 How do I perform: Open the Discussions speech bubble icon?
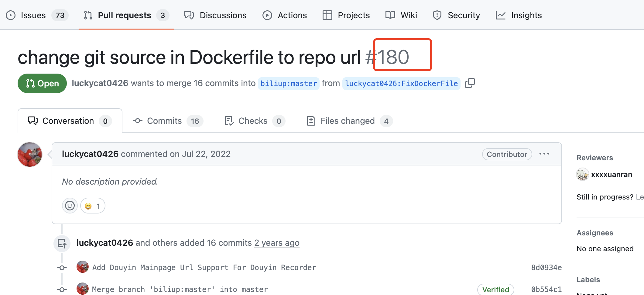click(189, 15)
